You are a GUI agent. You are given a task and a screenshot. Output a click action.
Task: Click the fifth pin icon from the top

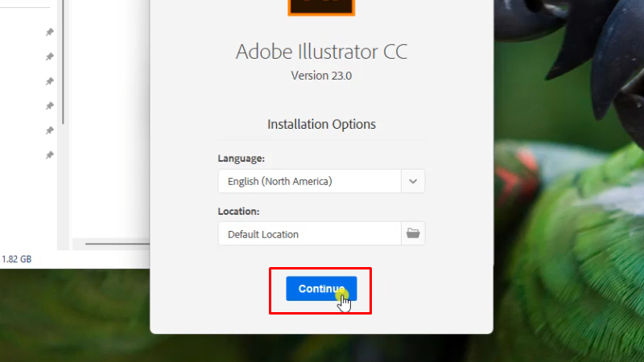coord(49,130)
